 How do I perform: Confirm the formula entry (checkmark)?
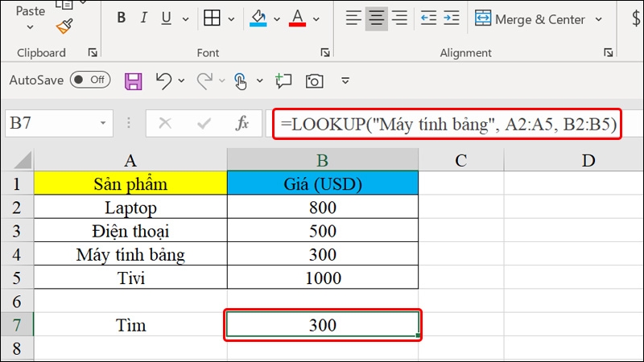point(204,123)
